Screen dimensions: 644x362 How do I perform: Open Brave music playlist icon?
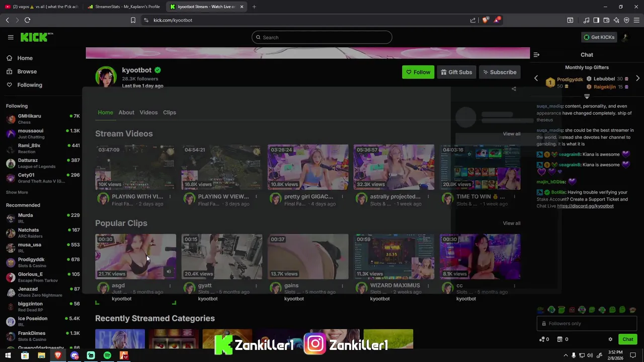tap(586, 20)
